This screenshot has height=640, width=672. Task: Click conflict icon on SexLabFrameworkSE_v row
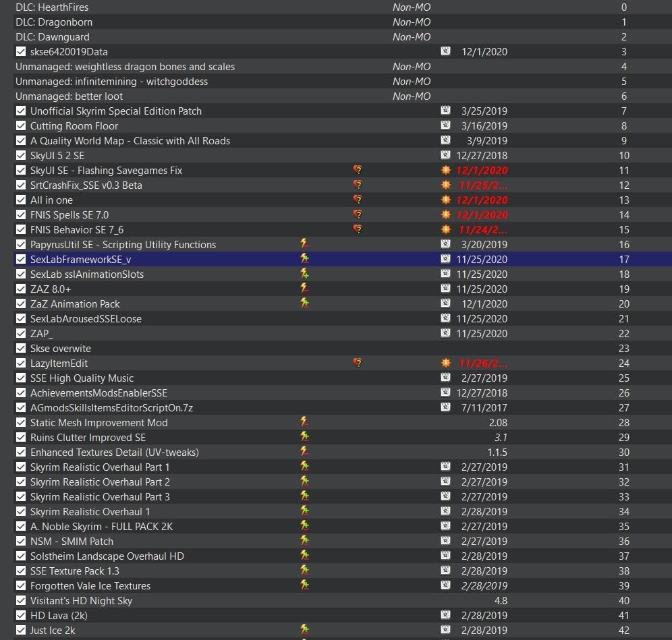pos(304,259)
